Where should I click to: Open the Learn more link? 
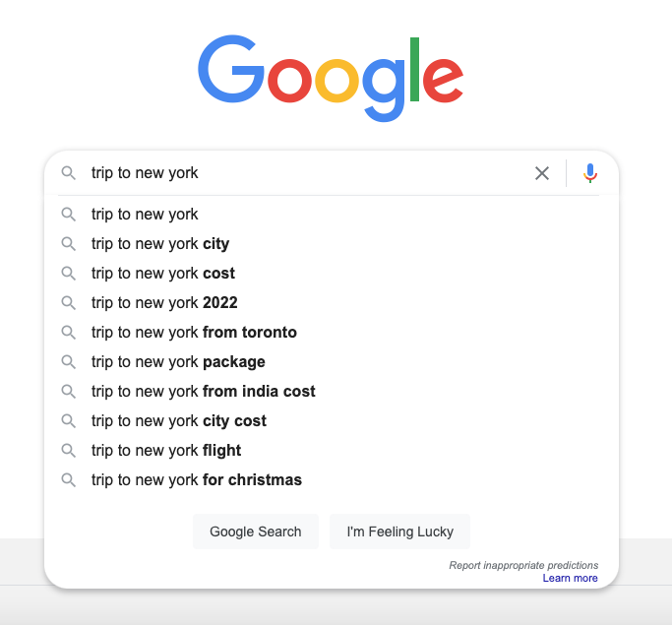570,579
